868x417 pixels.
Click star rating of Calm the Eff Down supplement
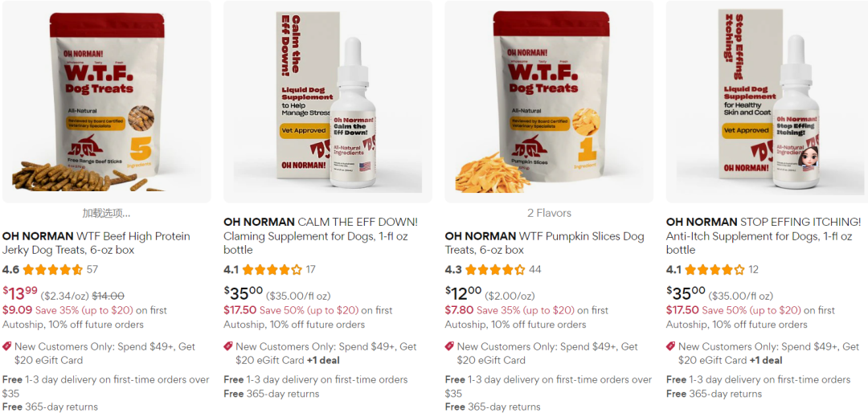point(272,270)
